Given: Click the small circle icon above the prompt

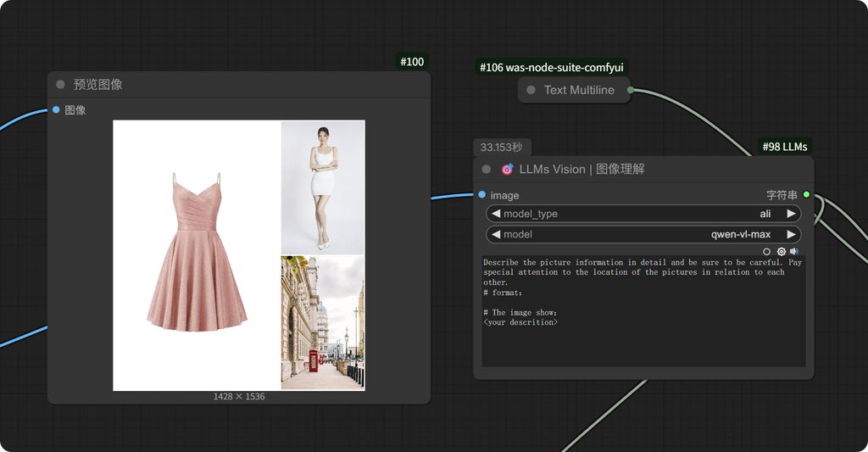Looking at the screenshot, I should pos(767,252).
